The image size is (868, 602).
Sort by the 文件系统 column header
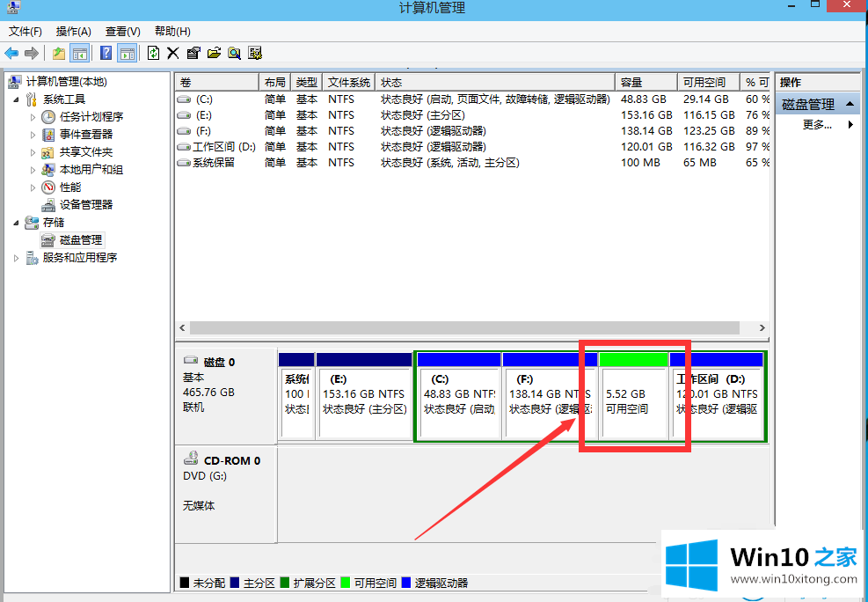pyautogui.click(x=349, y=83)
